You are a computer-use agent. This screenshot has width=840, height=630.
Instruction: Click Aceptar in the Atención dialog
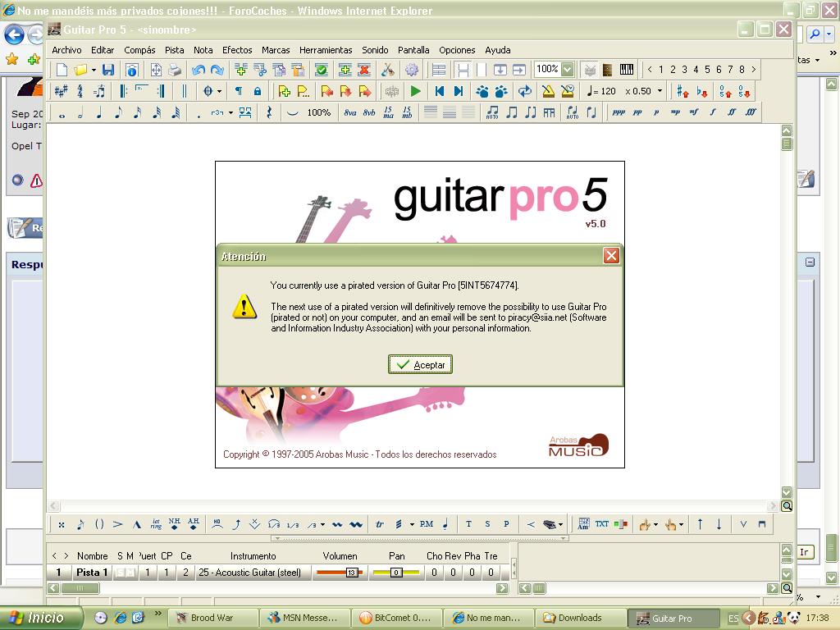click(421, 365)
